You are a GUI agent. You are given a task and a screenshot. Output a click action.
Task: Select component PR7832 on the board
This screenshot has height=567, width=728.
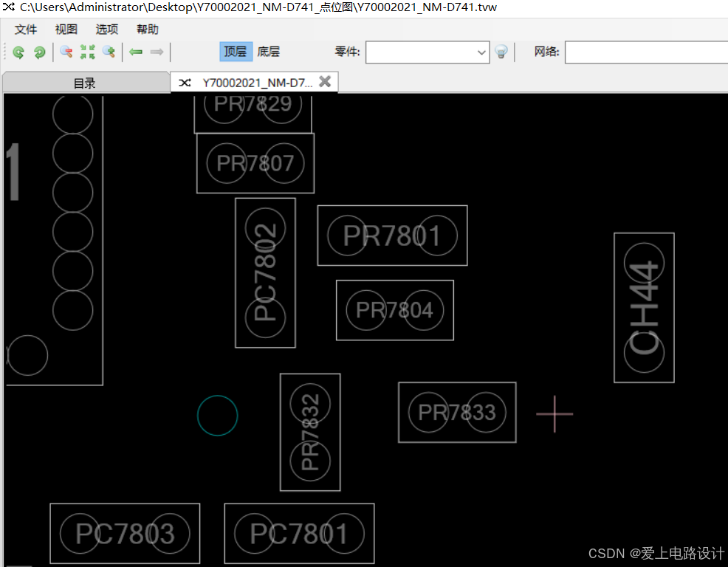310,432
